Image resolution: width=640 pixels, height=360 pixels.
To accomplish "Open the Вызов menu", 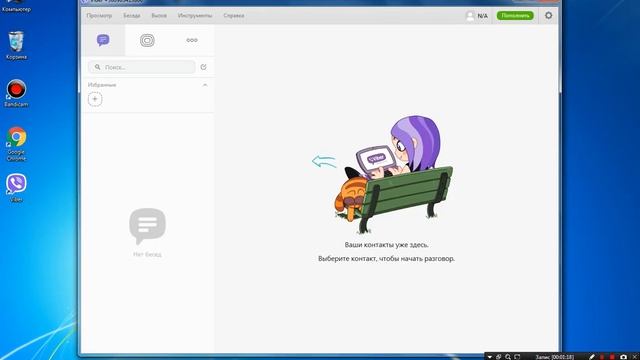I will [x=159, y=16].
